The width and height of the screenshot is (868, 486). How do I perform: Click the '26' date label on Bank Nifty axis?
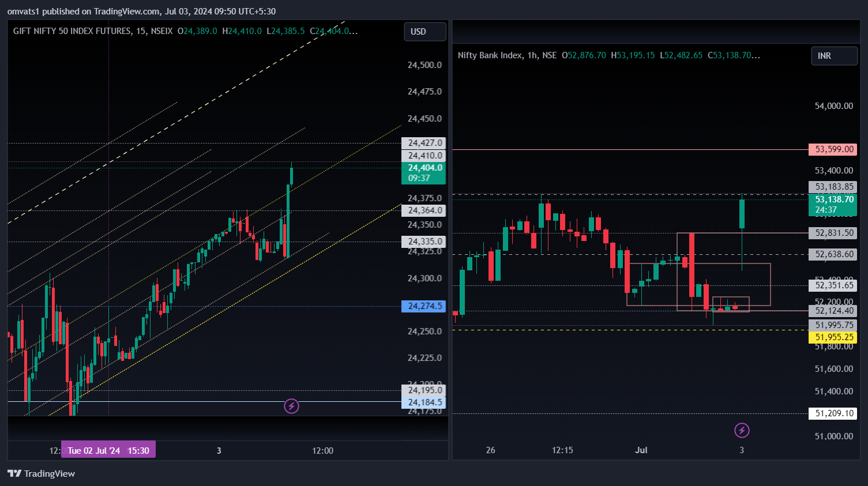[491, 450]
